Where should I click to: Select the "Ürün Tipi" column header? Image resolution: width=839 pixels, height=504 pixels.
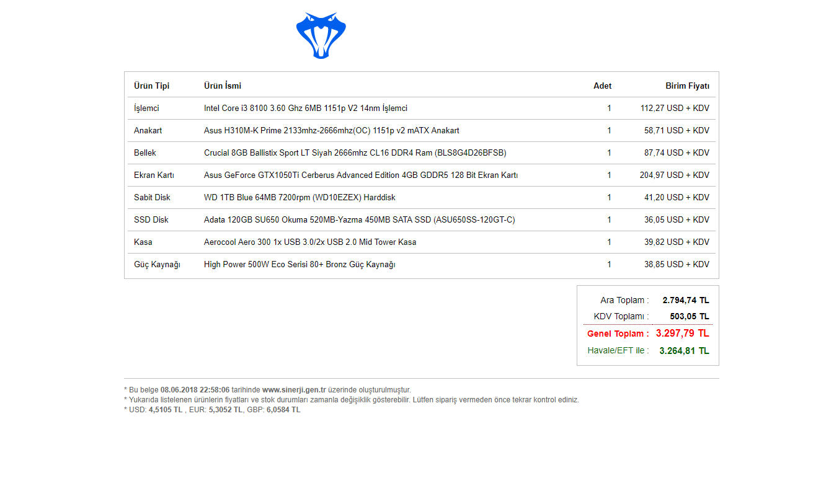151,86
